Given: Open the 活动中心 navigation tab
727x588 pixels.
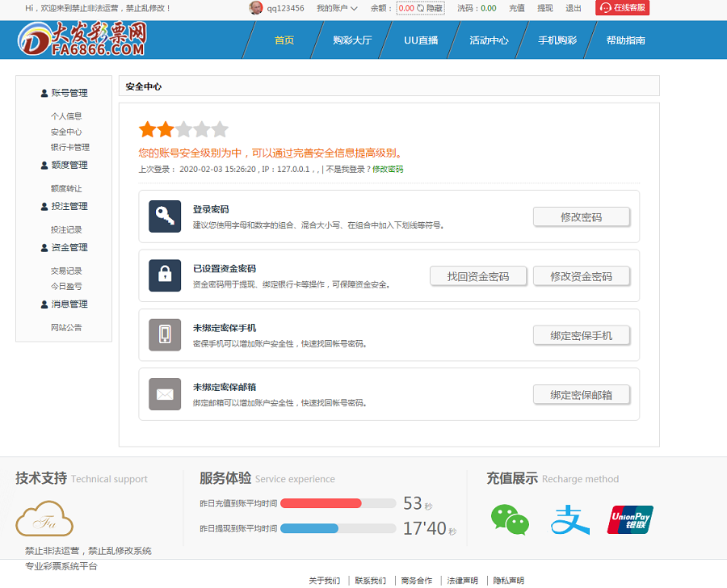Looking at the screenshot, I should coord(488,38).
